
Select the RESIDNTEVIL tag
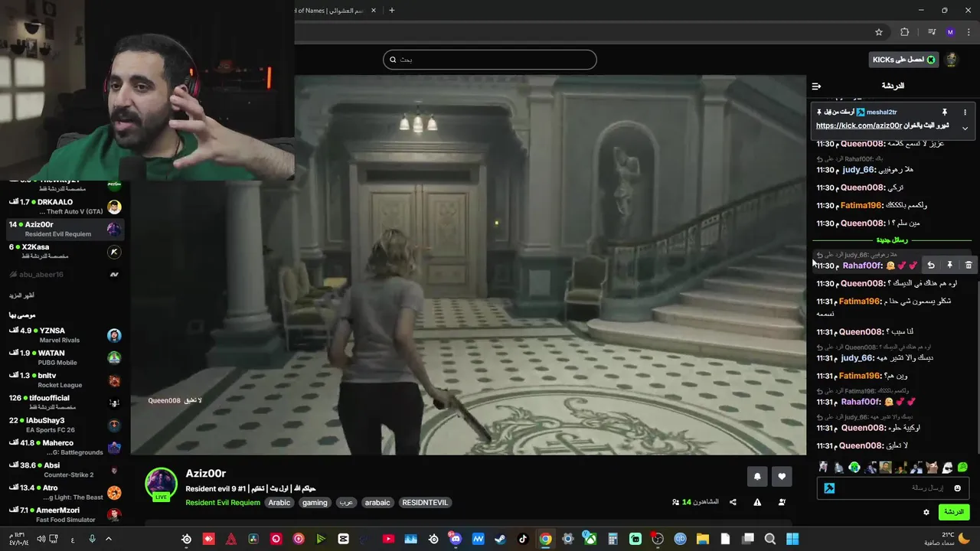[425, 503]
